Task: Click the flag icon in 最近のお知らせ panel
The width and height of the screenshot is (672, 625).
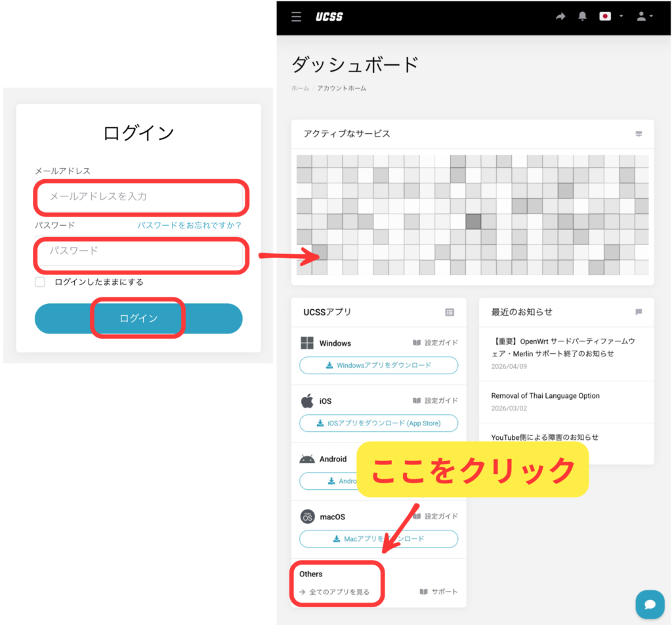Action: (639, 312)
